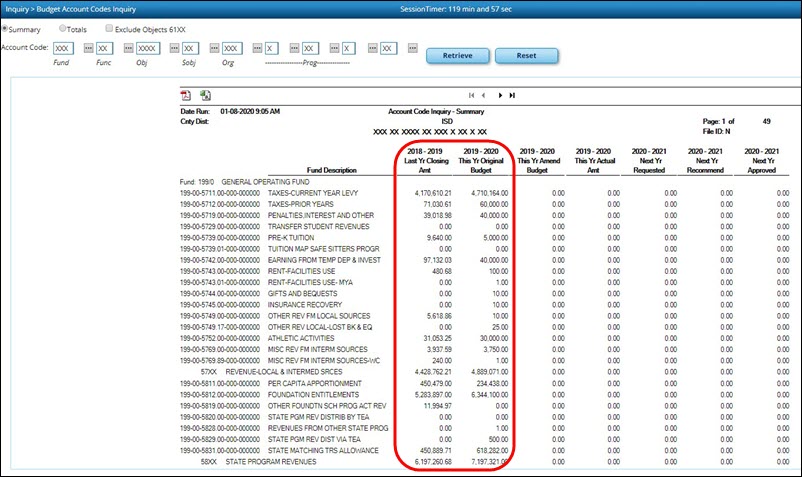The height and width of the screenshot is (477, 802).
Task: Click the 4,710,164.00 original budget value
Action: [x=489, y=193]
